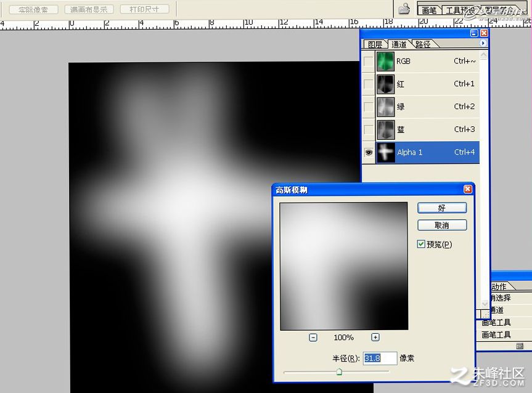
Task: Select the 画笔 (Brushes) palette well tab
Action: click(x=429, y=10)
